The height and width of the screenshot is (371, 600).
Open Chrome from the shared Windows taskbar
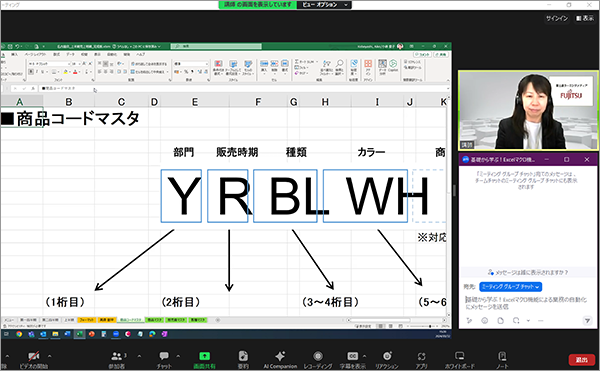[19, 334]
